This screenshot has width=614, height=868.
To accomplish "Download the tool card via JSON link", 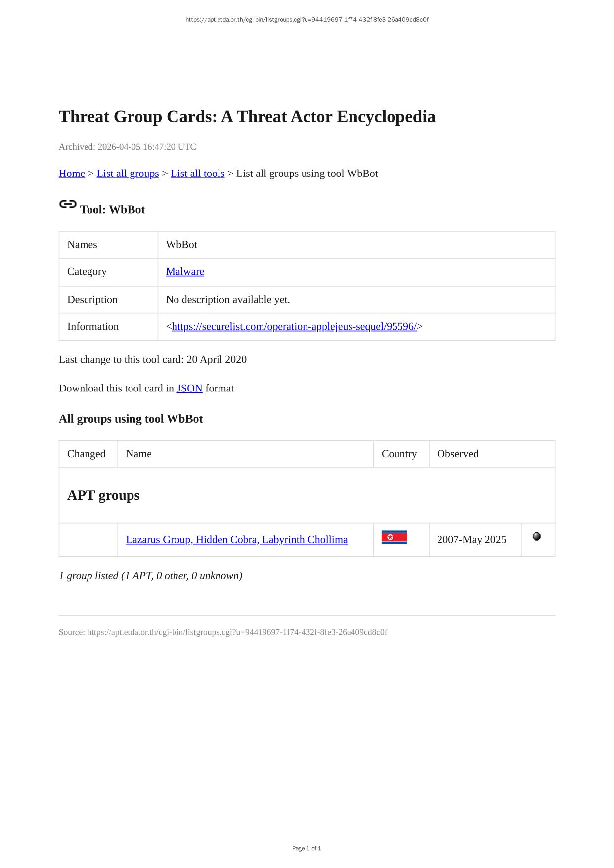I will pyautogui.click(x=189, y=389).
